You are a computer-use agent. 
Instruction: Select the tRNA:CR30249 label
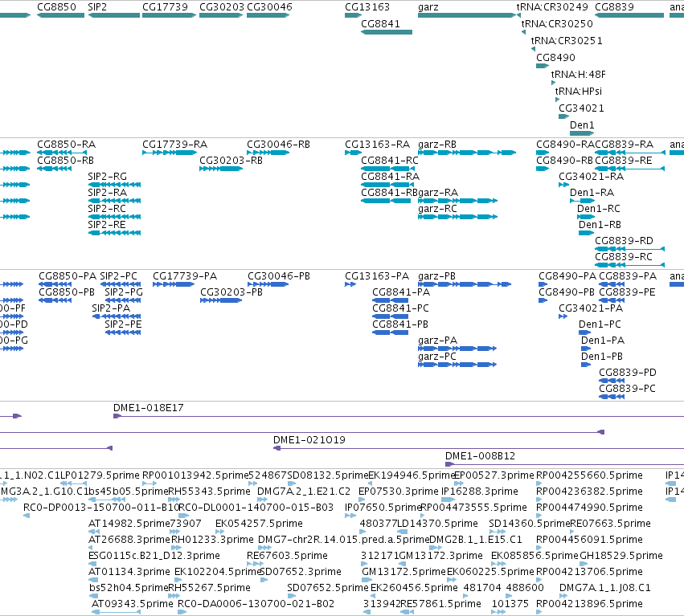click(x=552, y=7)
